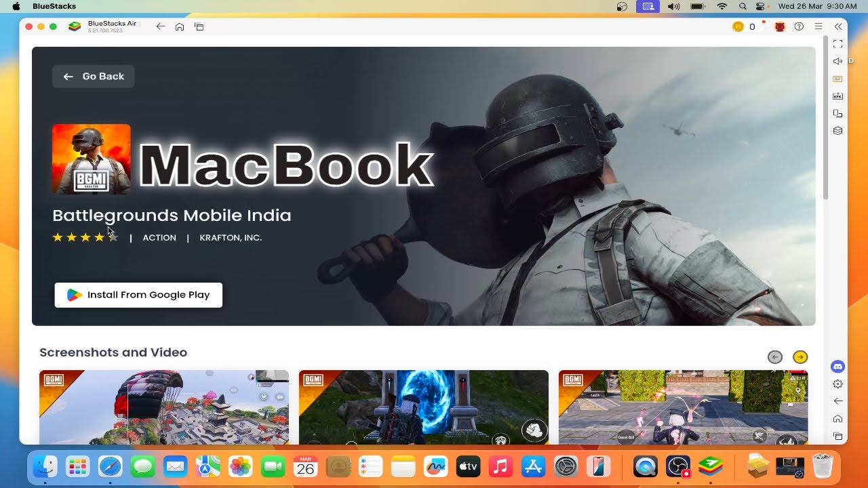868x488 pixels.
Task: Click the KRAFTON, INC. developer label
Action: point(231,238)
